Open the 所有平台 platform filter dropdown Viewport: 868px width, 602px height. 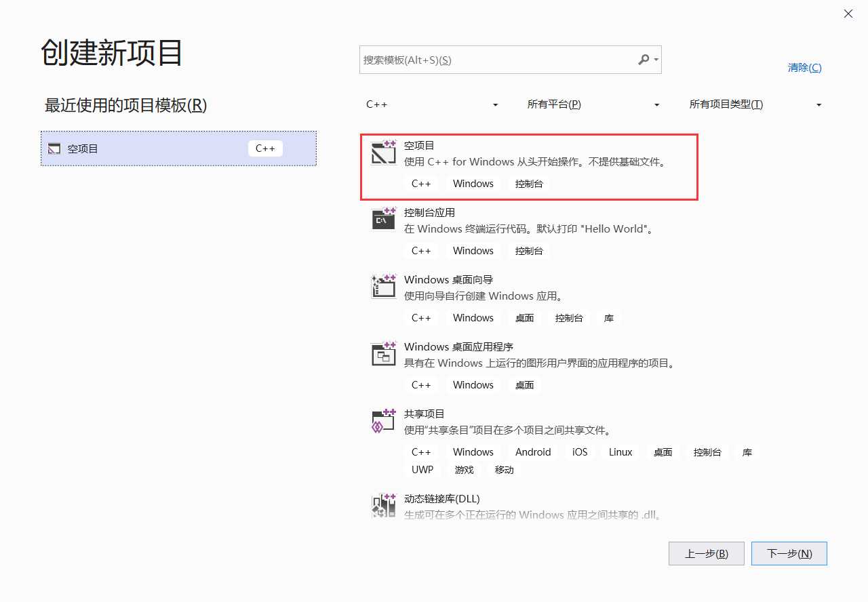(x=593, y=104)
